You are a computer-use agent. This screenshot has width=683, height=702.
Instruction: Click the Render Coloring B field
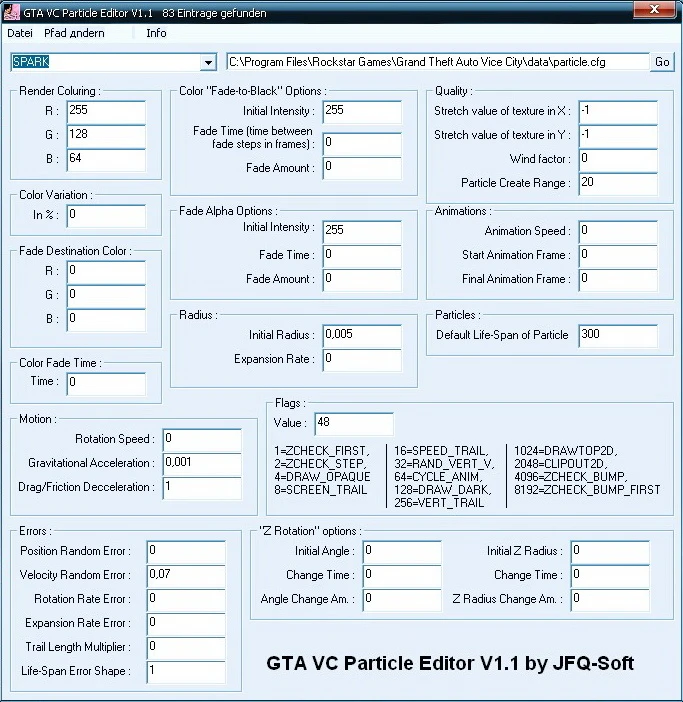tap(106, 159)
